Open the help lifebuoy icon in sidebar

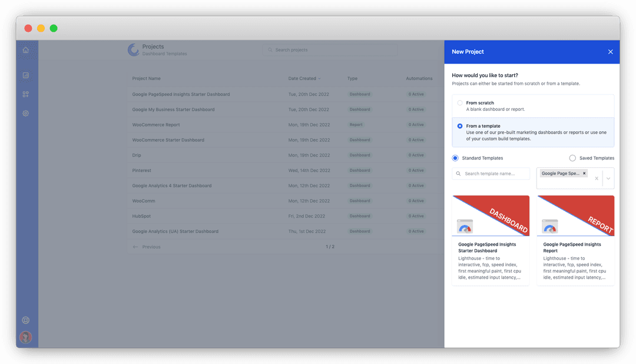coord(25,320)
